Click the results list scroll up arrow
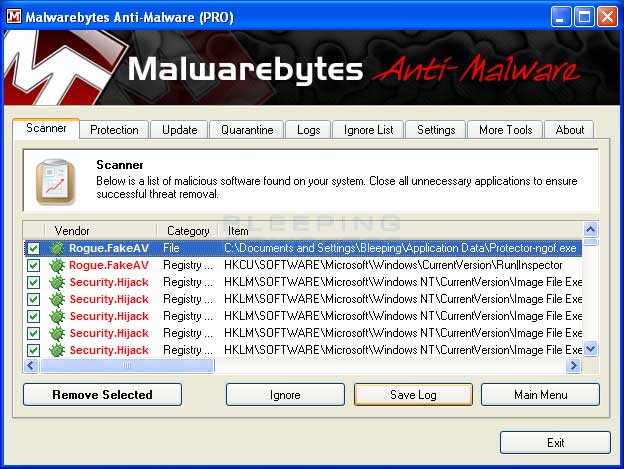 pos(591,230)
